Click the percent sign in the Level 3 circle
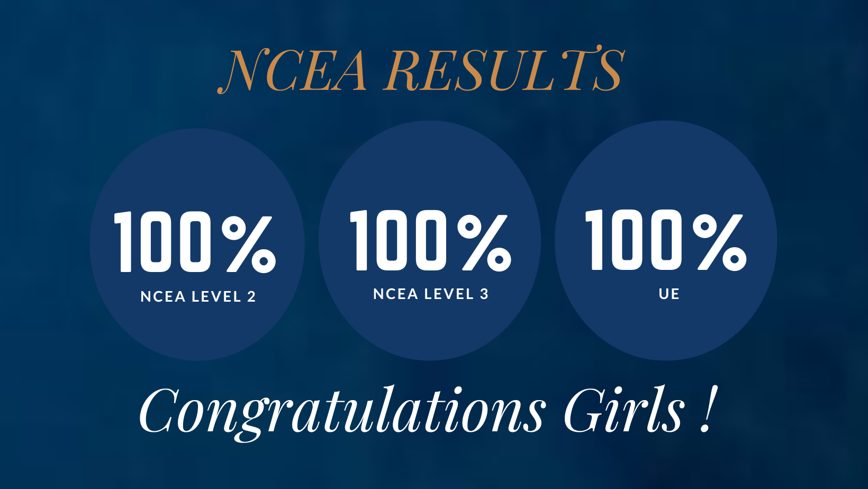Viewport: 868px width, 489px height. click(x=484, y=242)
